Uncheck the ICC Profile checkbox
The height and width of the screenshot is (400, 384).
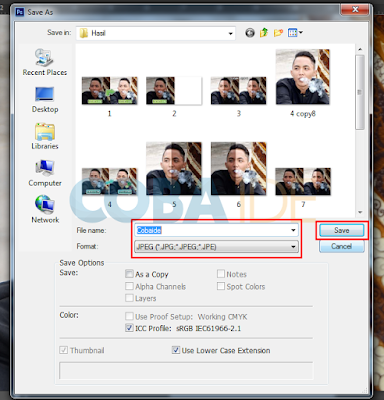(x=129, y=328)
